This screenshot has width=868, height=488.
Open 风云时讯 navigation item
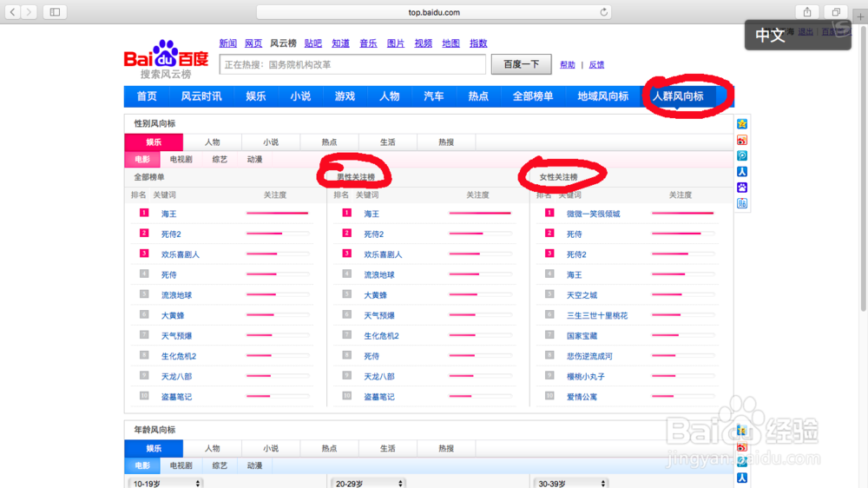tap(201, 96)
